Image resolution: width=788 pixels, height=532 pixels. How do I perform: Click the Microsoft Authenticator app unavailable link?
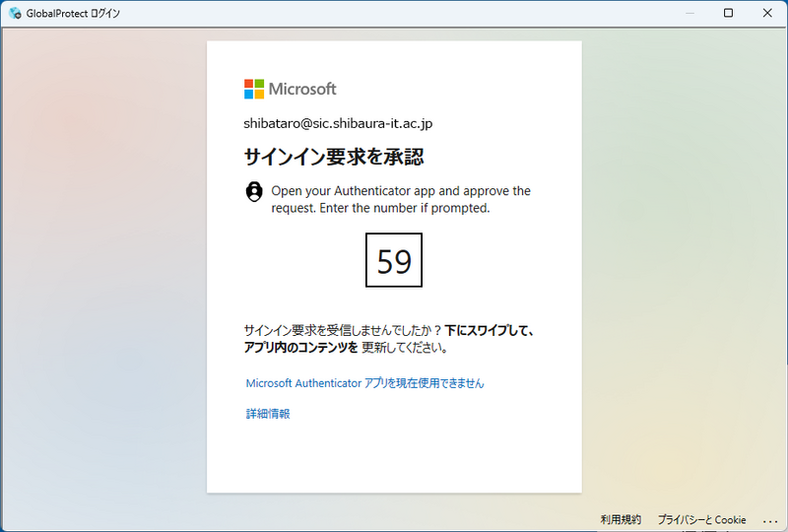[364, 383]
